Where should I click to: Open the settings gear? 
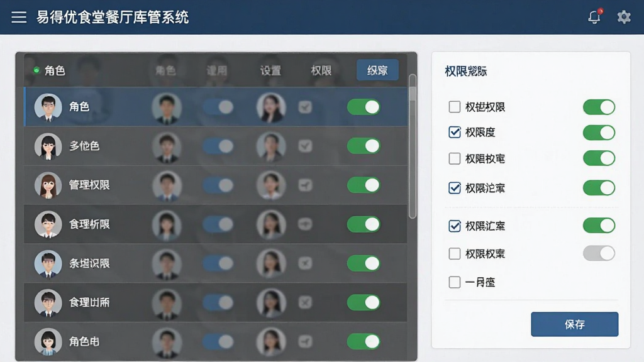pyautogui.click(x=624, y=17)
